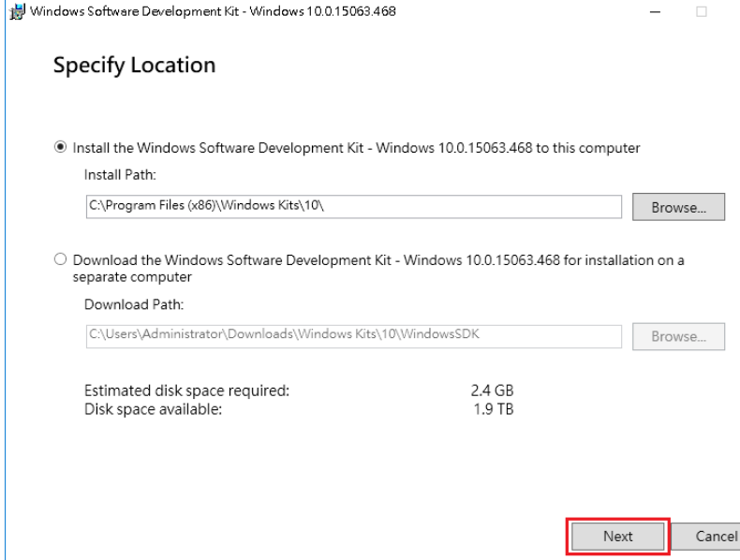Click the 2.4 GB required space value
This screenshot has height=560, width=740.
point(492,391)
